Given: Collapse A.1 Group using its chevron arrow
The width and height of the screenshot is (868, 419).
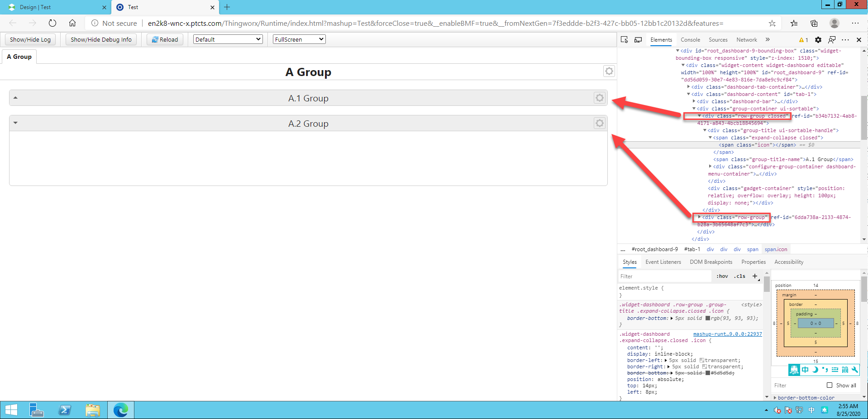Looking at the screenshot, I should tap(15, 98).
